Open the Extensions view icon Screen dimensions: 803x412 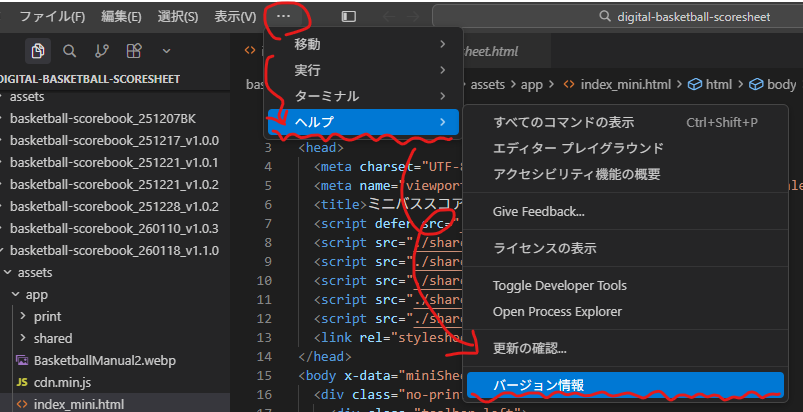click(x=134, y=51)
